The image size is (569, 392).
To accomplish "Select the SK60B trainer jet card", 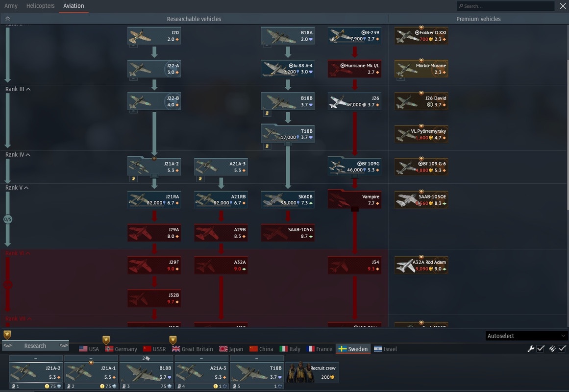I will point(288,199).
